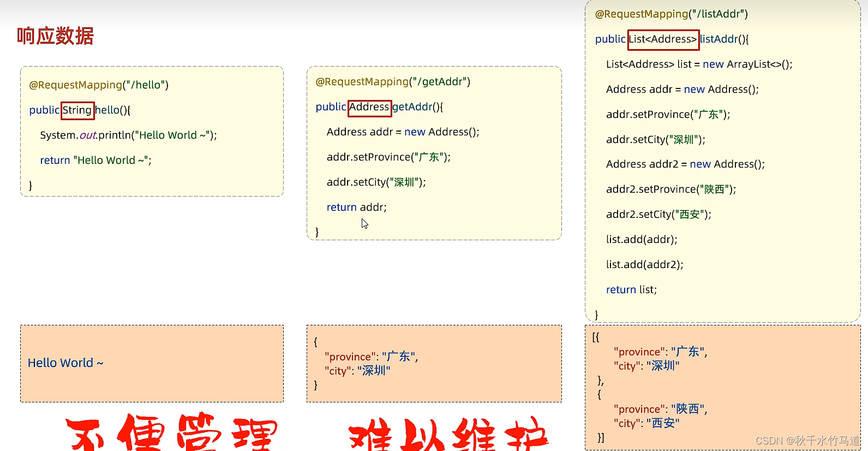Image resolution: width=868 pixels, height=451 pixels.
Task: Click "city": "西安" in the JSON array output
Action: [x=646, y=423]
